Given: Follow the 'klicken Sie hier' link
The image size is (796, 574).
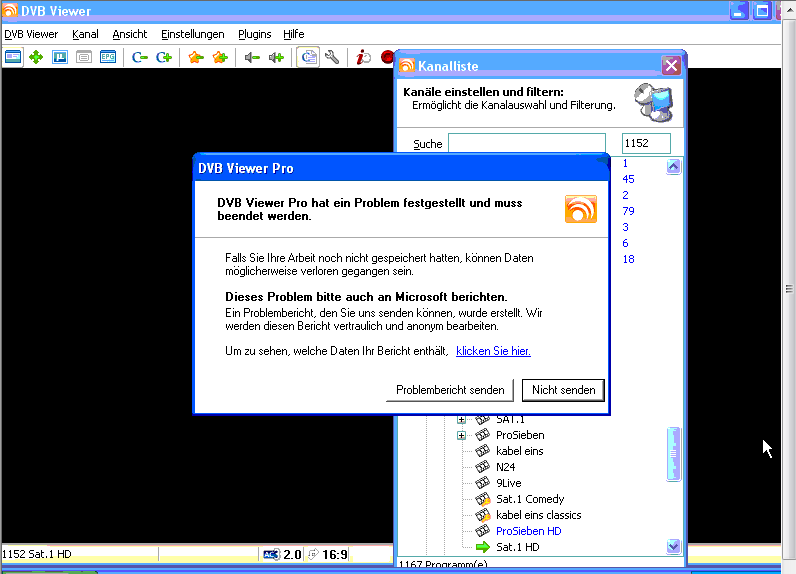Looking at the screenshot, I should [x=493, y=351].
